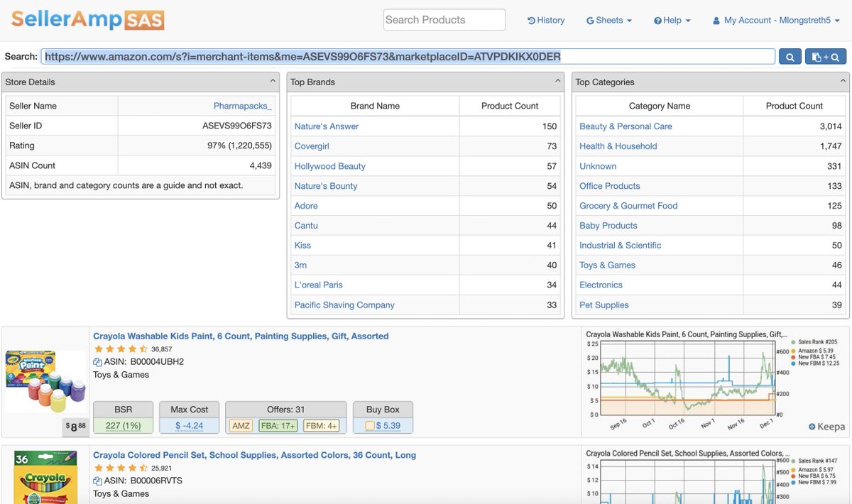The height and width of the screenshot is (504, 852).
Task: Click the magnifier search button
Action: pos(790,57)
